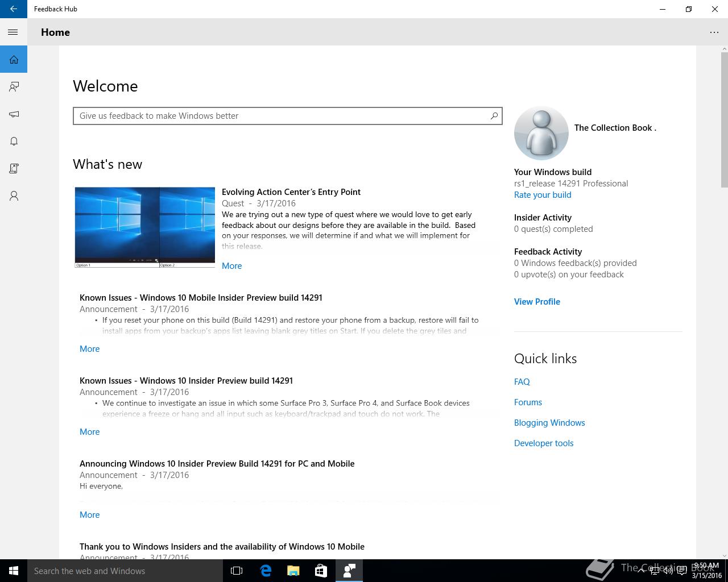Open Evolving Action Center's Entry Point title

291,192
